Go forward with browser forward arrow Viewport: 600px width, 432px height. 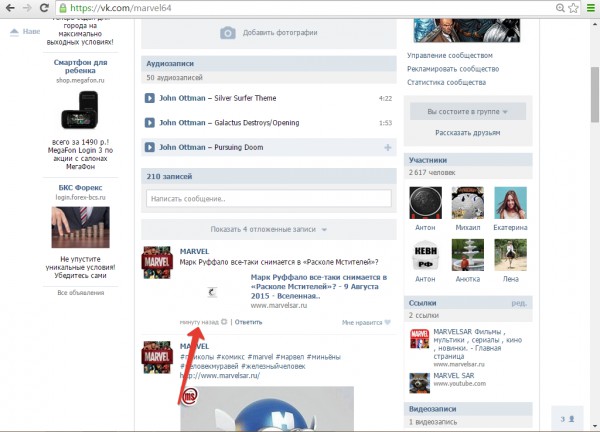pyautogui.click(x=27, y=8)
